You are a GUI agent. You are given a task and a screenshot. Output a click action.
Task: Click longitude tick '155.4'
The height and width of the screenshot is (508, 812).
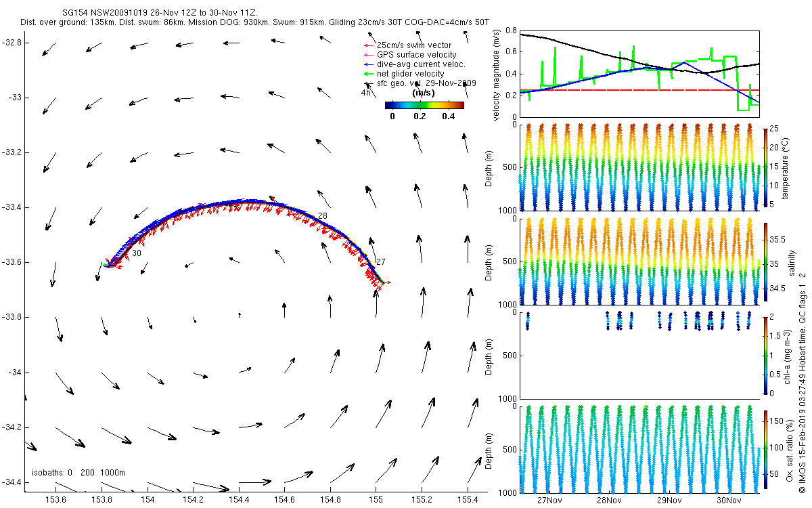click(x=468, y=500)
